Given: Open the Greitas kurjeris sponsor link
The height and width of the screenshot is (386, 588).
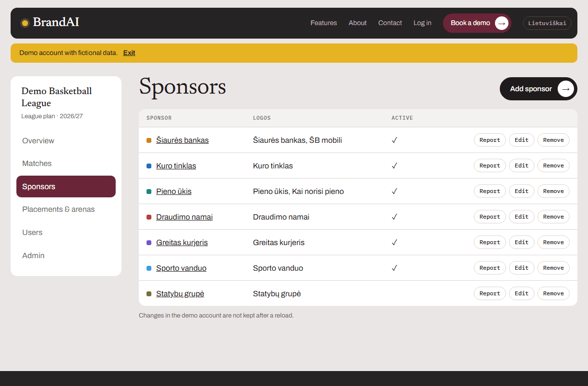Looking at the screenshot, I should point(182,243).
